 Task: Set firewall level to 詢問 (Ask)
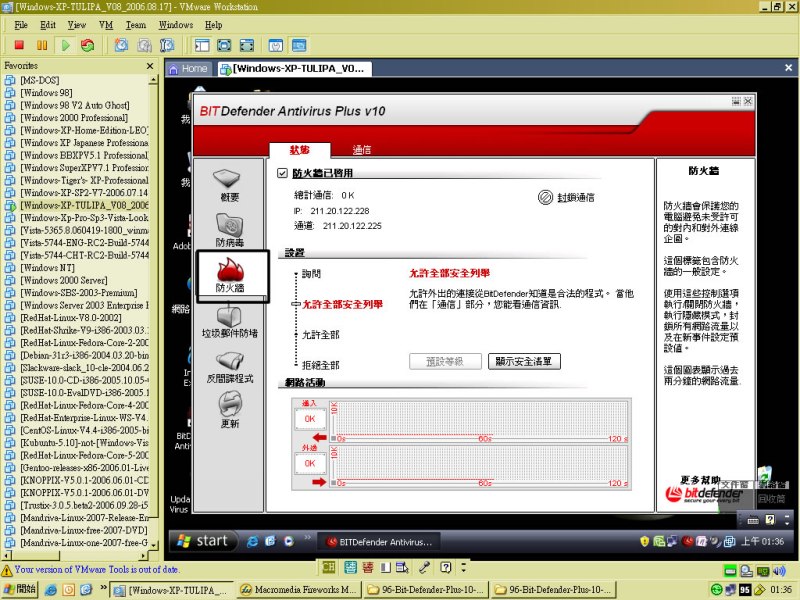[311, 274]
